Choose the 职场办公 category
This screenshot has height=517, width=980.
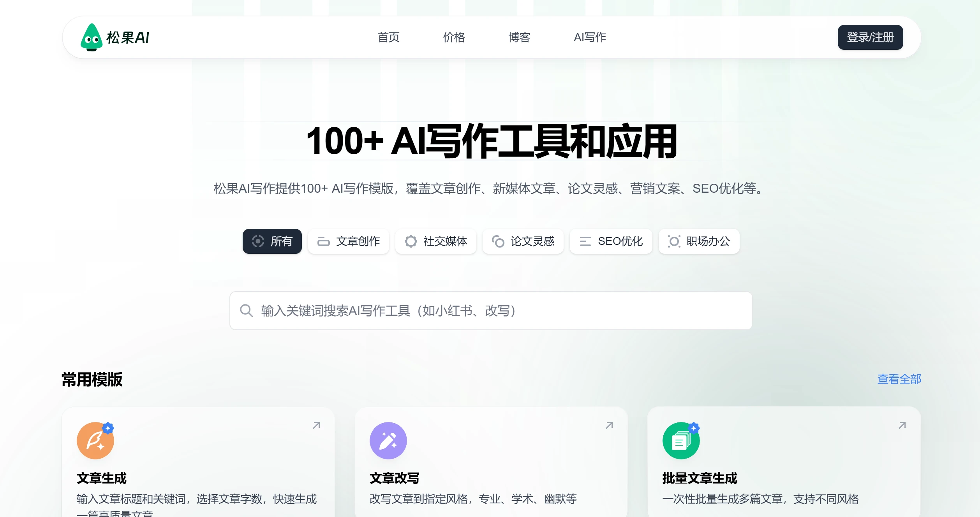(699, 241)
